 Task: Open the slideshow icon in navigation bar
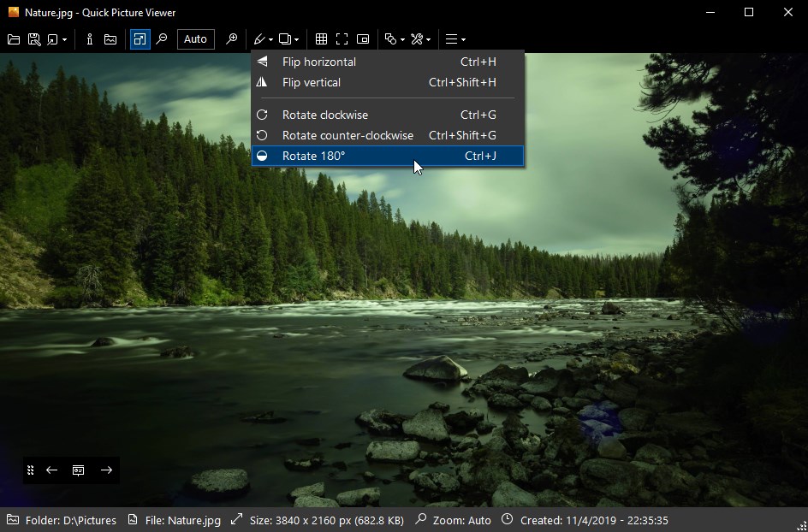[78, 470]
